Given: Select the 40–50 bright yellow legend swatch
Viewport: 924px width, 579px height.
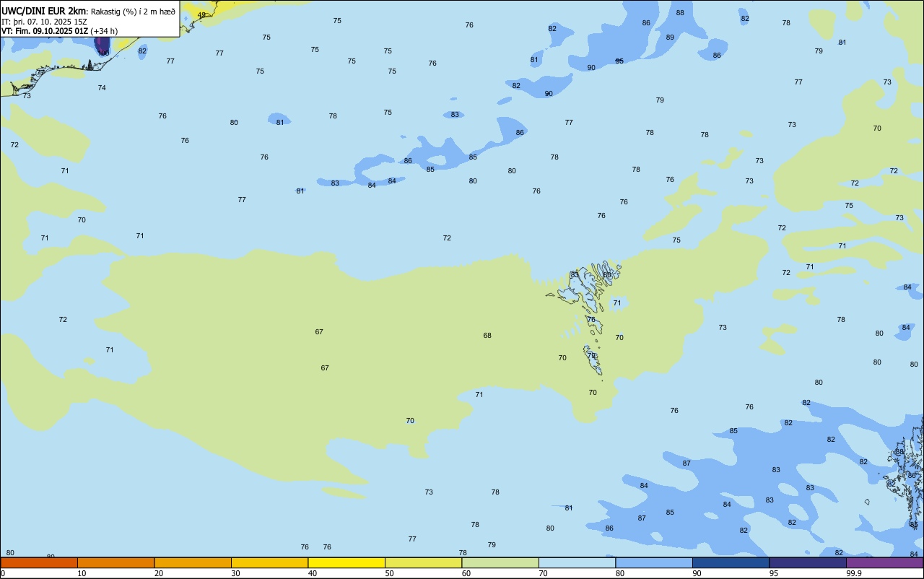Looking at the screenshot, I should tap(346, 562).
